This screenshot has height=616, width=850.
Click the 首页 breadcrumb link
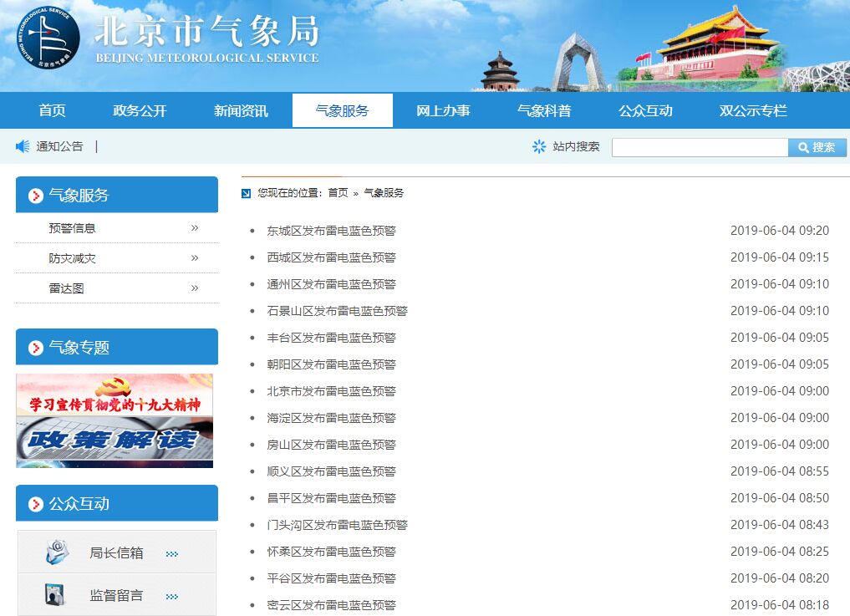click(x=338, y=193)
